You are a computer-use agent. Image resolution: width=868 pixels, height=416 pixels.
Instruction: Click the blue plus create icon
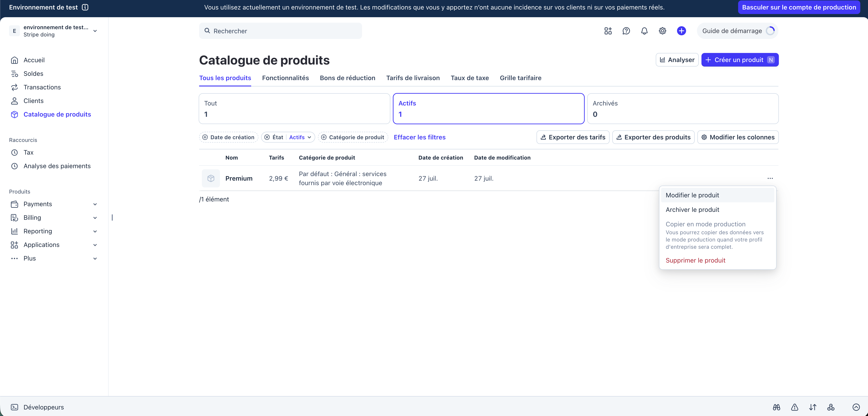(x=681, y=31)
